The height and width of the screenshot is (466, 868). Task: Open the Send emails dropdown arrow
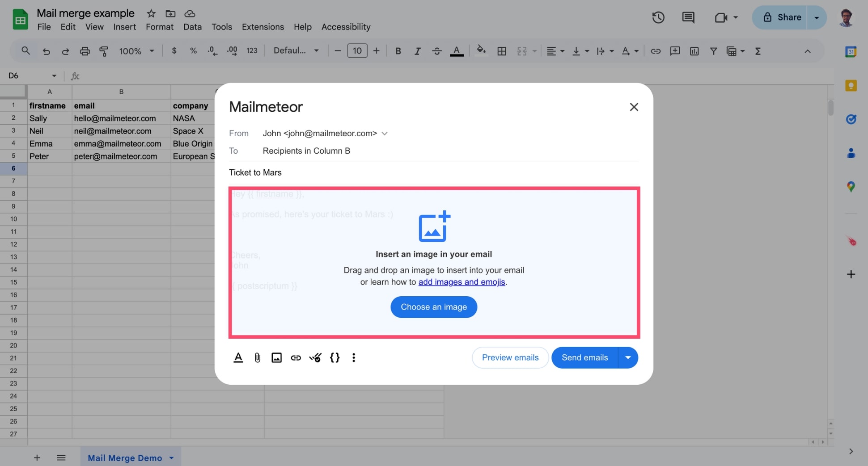tap(628, 357)
